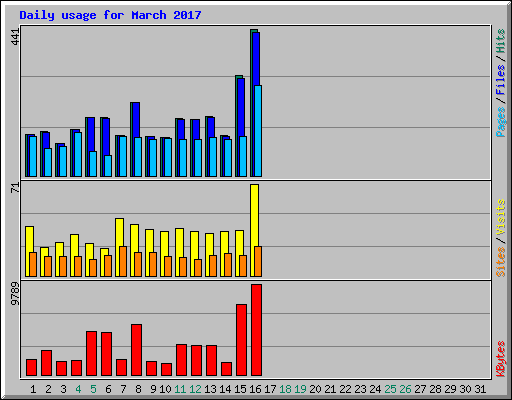The image size is (512, 400).
Task: Click day 2 on the x-axis
Action: [x=48, y=389]
